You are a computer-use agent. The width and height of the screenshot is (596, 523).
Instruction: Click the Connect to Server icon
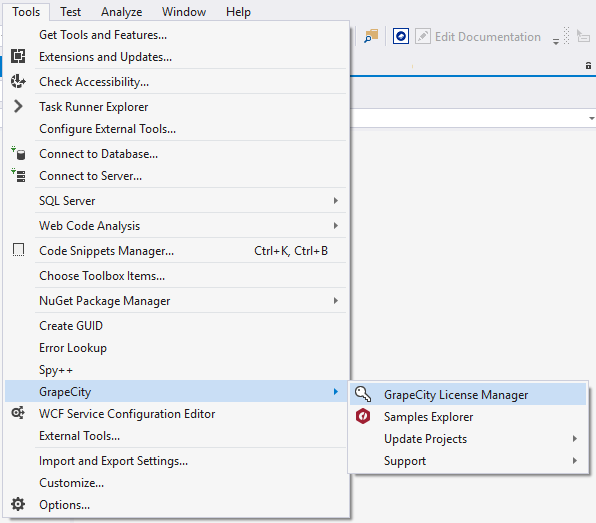18,175
